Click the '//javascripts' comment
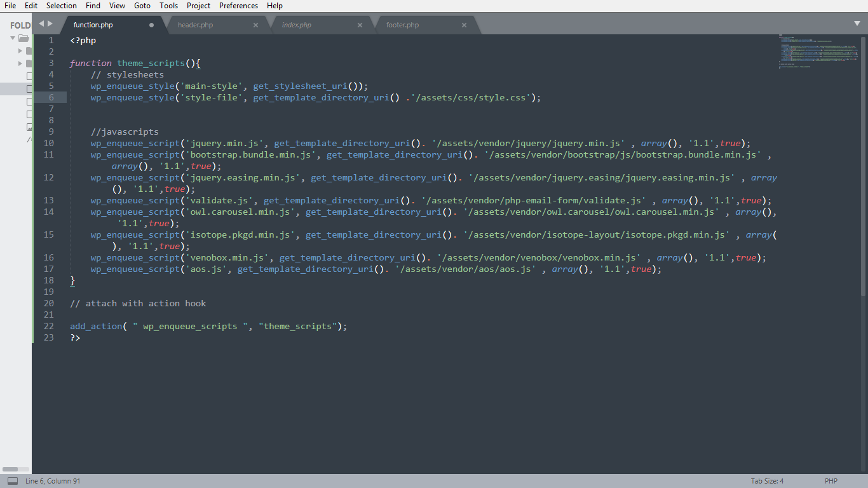Image resolution: width=868 pixels, height=488 pixels. pyautogui.click(x=125, y=132)
